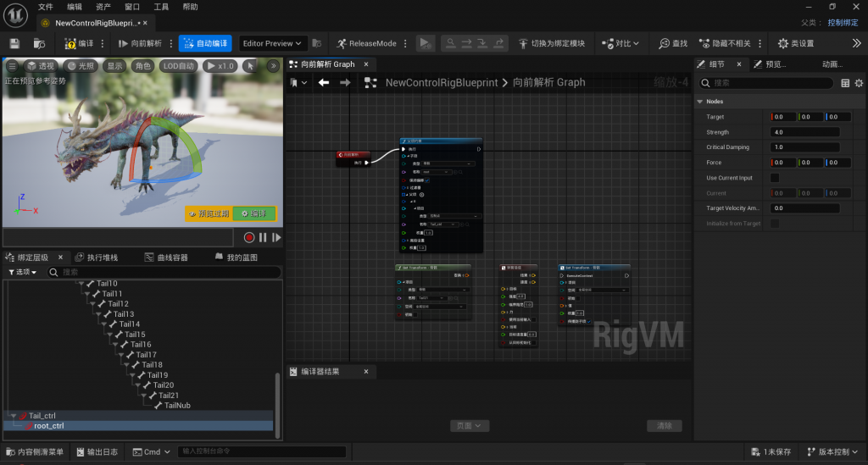868x465 pixels.
Task: Click the pause button under viewport
Action: [x=263, y=238]
